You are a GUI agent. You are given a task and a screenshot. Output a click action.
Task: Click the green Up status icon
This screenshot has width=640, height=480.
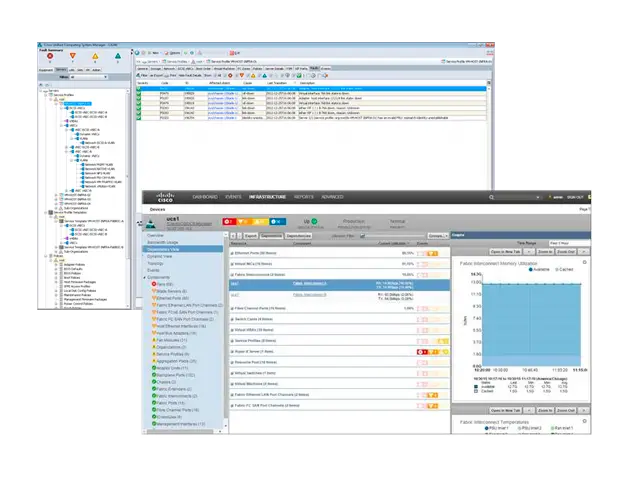(315, 217)
